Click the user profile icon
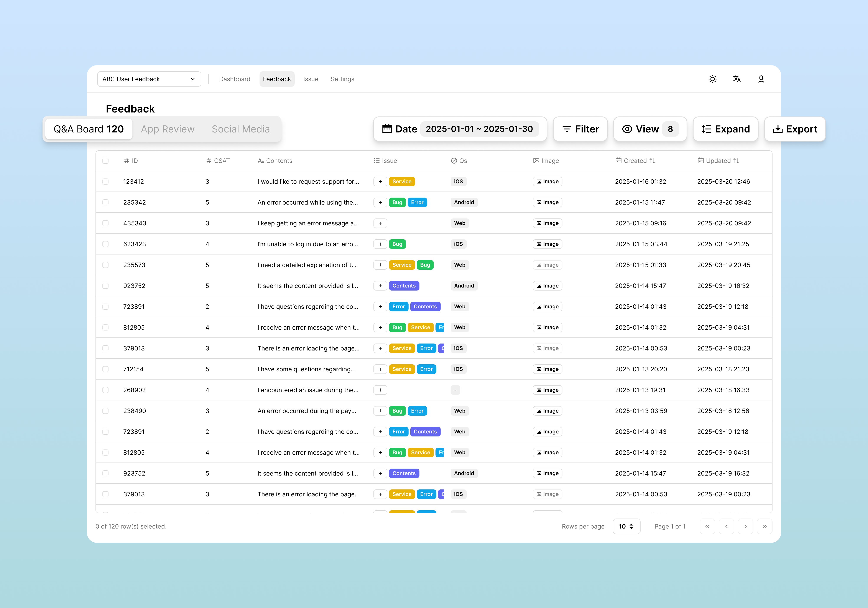This screenshot has width=868, height=608. [x=761, y=79]
